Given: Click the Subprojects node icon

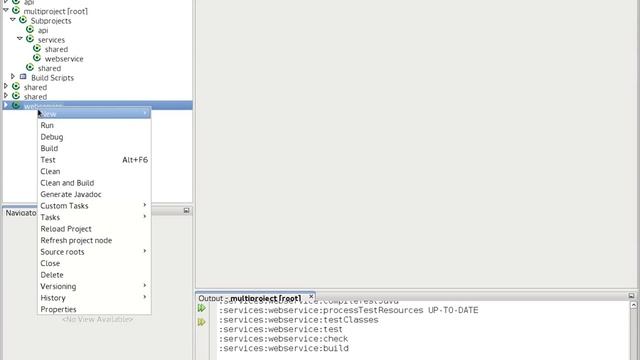Looking at the screenshot, I should pos(23,20).
